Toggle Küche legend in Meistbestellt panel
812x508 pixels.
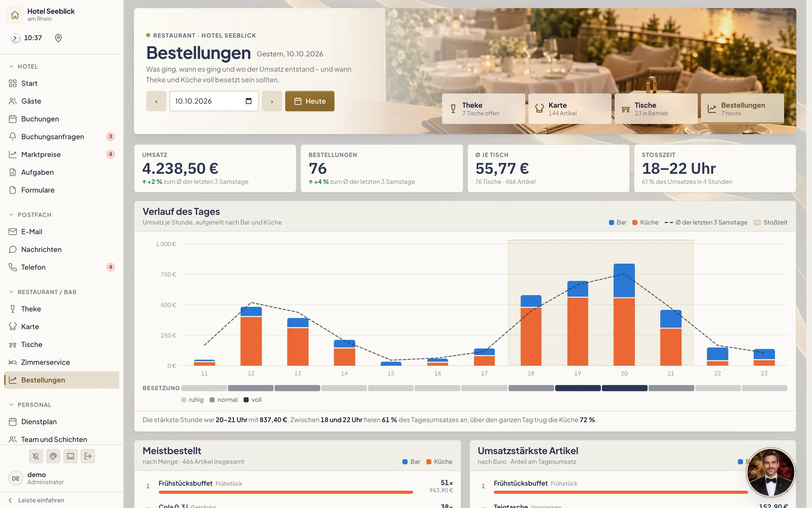pyautogui.click(x=439, y=462)
